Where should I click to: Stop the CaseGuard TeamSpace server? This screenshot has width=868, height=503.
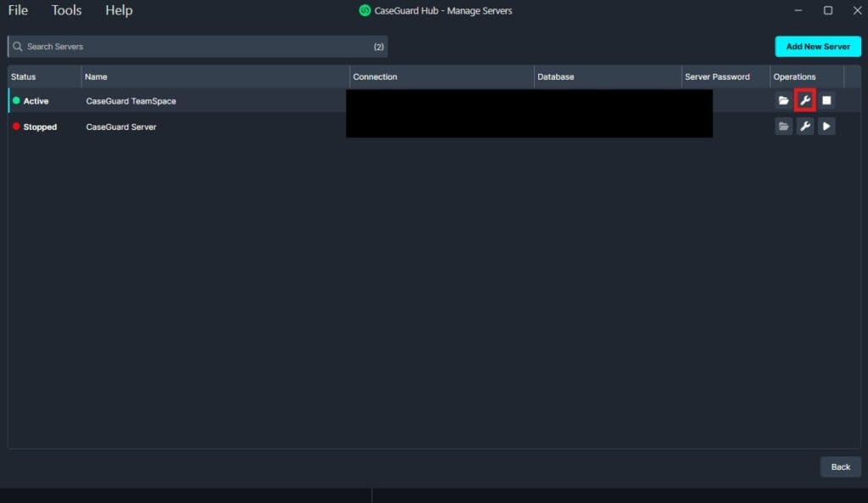826,100
